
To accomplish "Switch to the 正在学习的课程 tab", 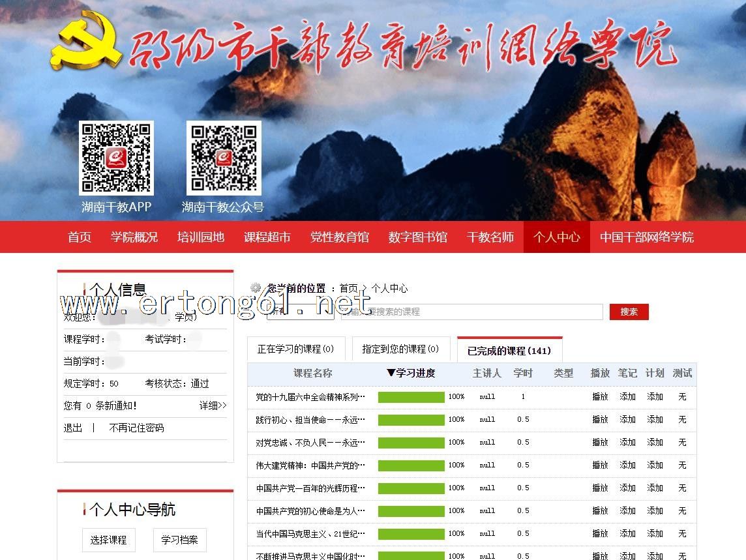I will click(x=295, y=349).
